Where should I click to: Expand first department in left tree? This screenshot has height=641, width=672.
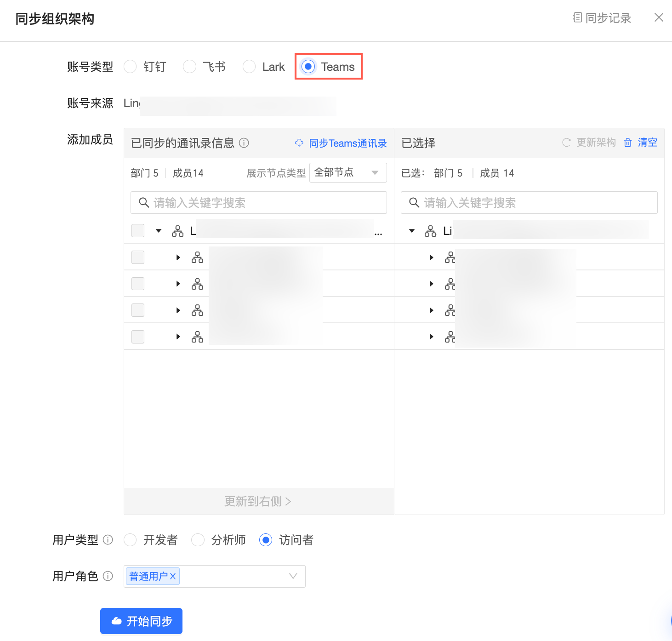pyautogui.click(x=178, y=258)
